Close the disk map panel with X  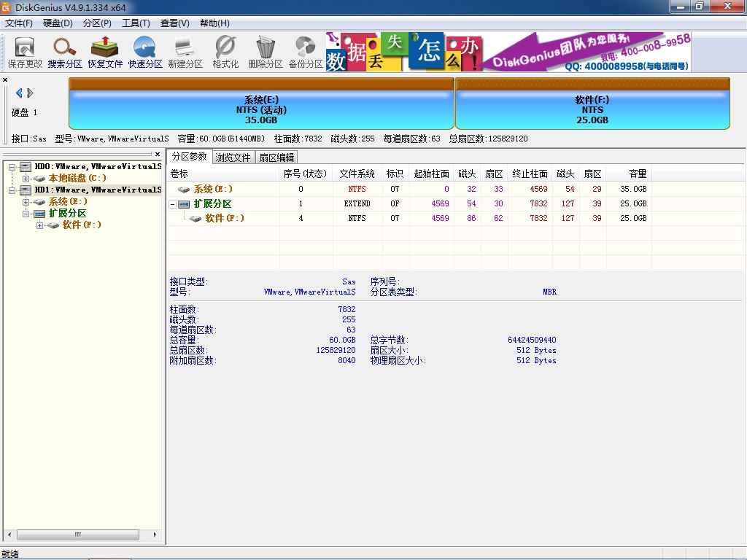click(5, 80)
